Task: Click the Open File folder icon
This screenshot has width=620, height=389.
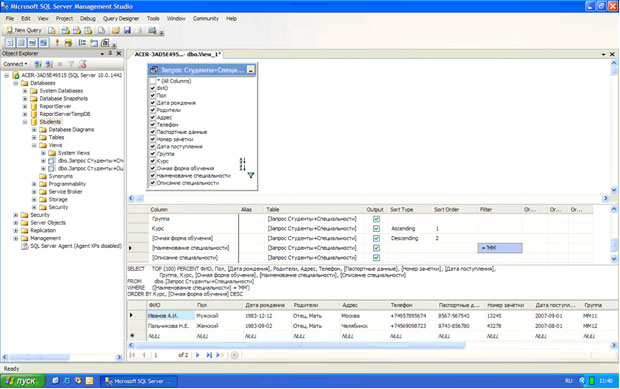Action: [115, 30]
